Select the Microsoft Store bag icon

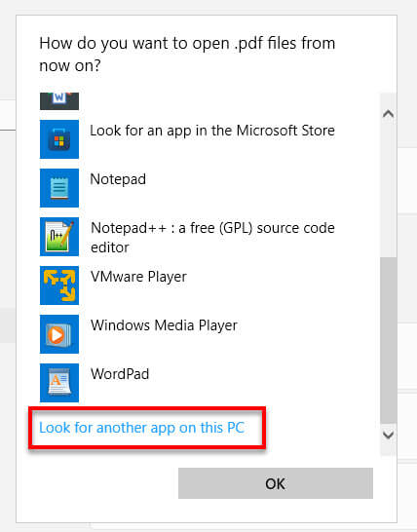tap(59, 139)
